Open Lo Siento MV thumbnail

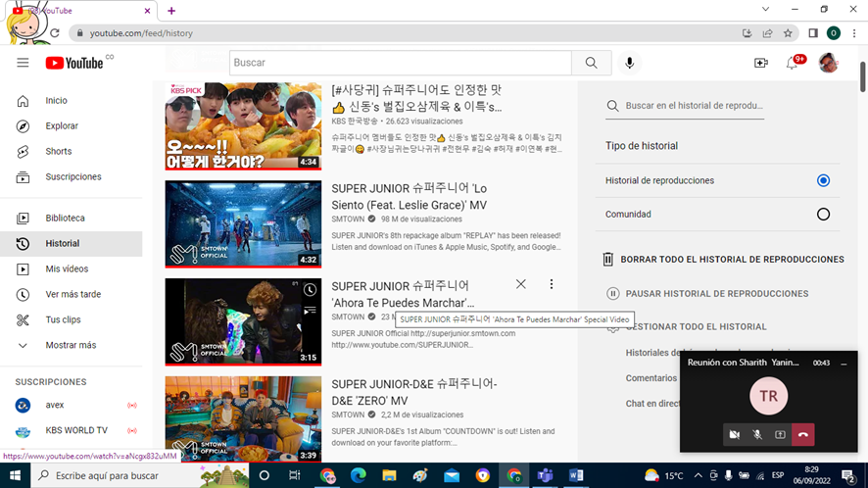point(243,223)
